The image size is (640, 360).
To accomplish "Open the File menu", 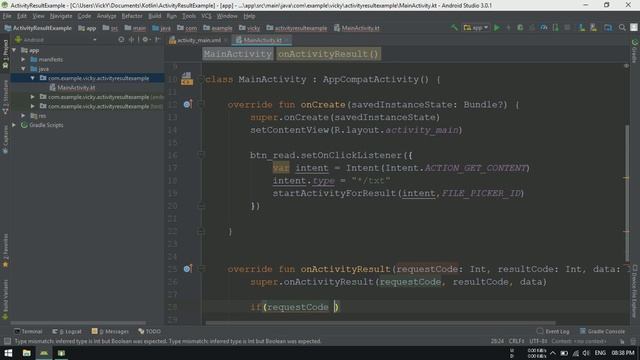I will [7, 16].
